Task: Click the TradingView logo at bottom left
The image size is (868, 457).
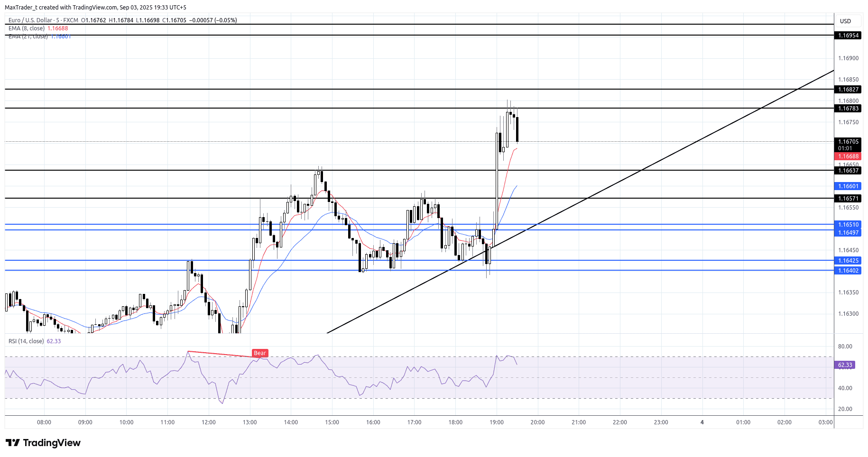Action: tap(43, 443)
